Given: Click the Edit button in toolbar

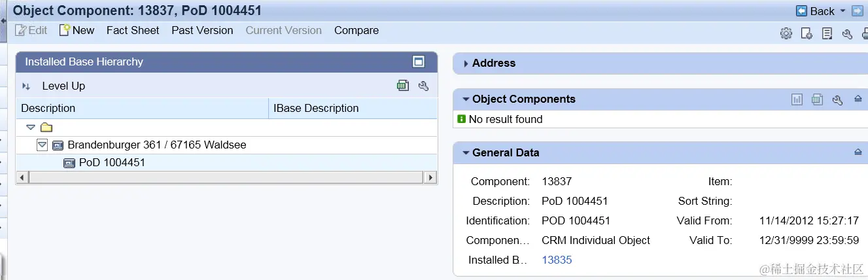Looking at the screenshot, I should pos(31,30).
